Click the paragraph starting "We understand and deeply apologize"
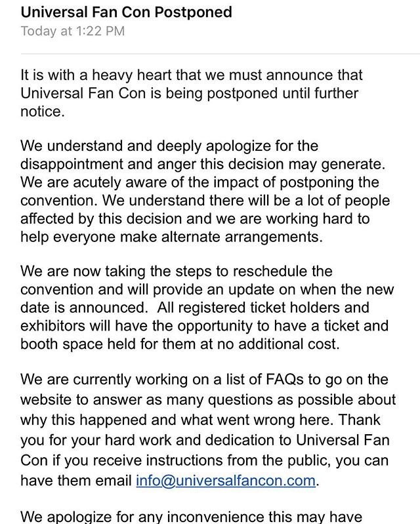Image resolution: width=420 pixels, height=524 pixels. tap(203, 191)
